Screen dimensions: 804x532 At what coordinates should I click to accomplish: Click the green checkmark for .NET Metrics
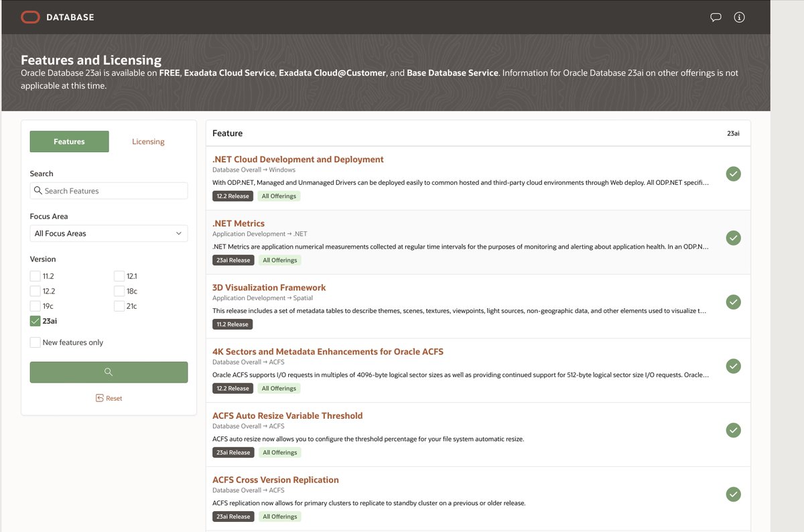point(734,238)
